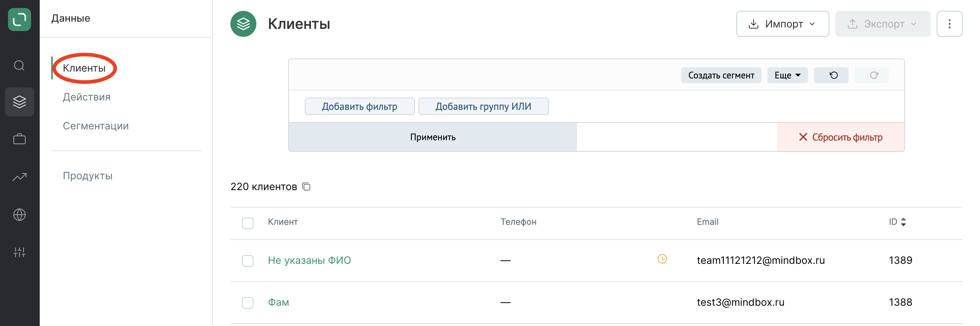Open the Не указаны ФИО client link

[309, 261]
